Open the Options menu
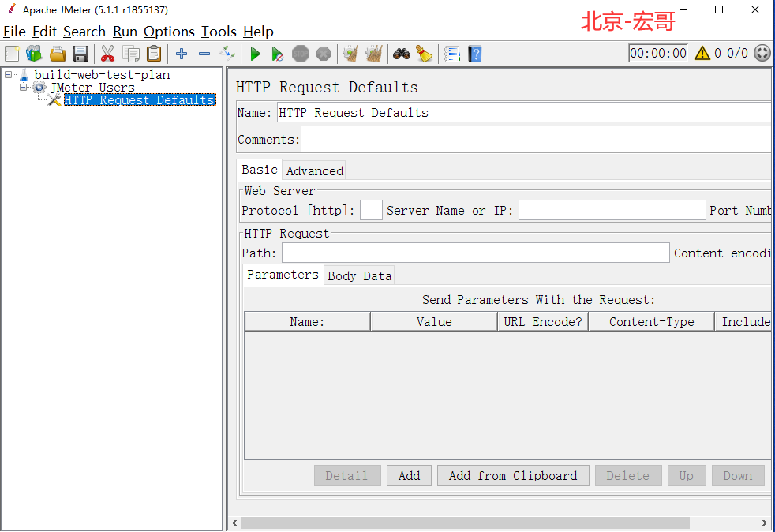This screenshot has width=775, height=532. pos(169,32)
